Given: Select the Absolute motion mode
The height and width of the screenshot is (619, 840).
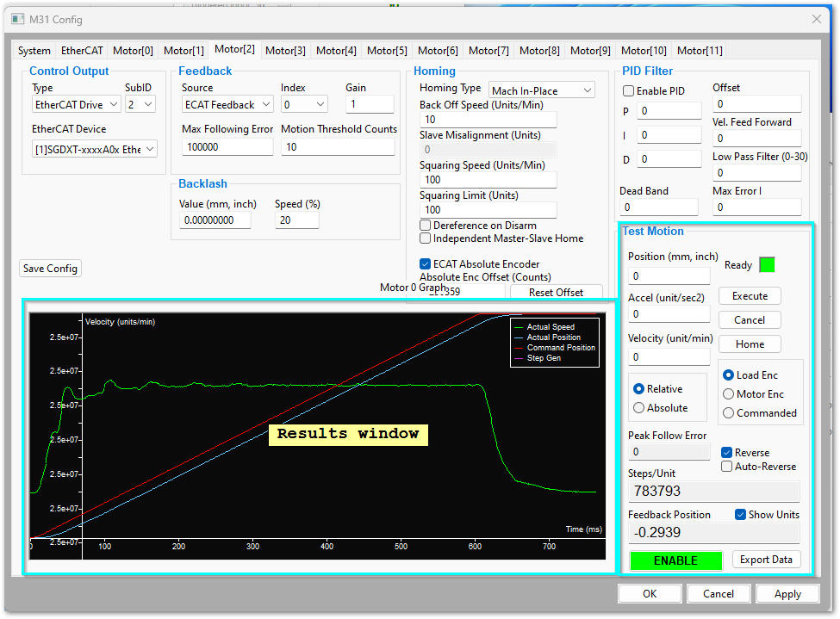Looking at the screenshot, I should coord(638,408).
